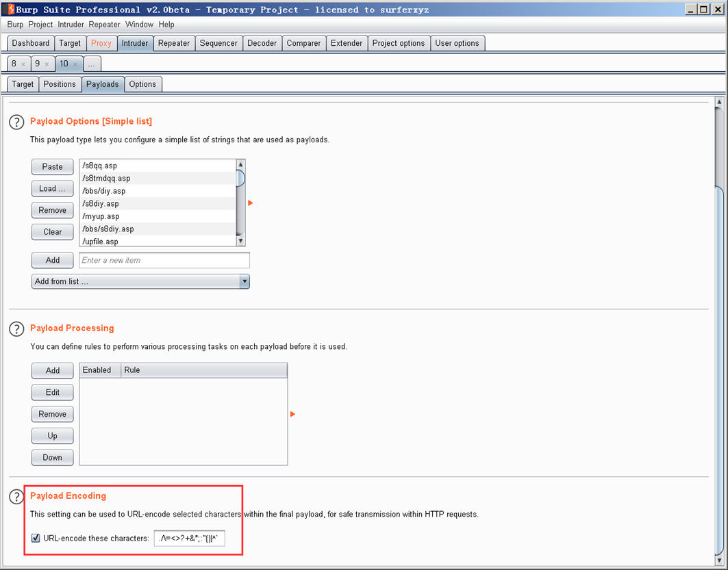This screenshot has height=570, width=728.
Task: Click Rule column header
Action: tap(204, 370)
